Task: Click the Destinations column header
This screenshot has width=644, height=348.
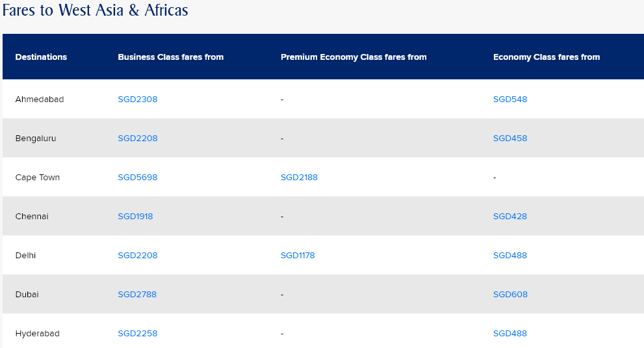Action: [41, 57]
